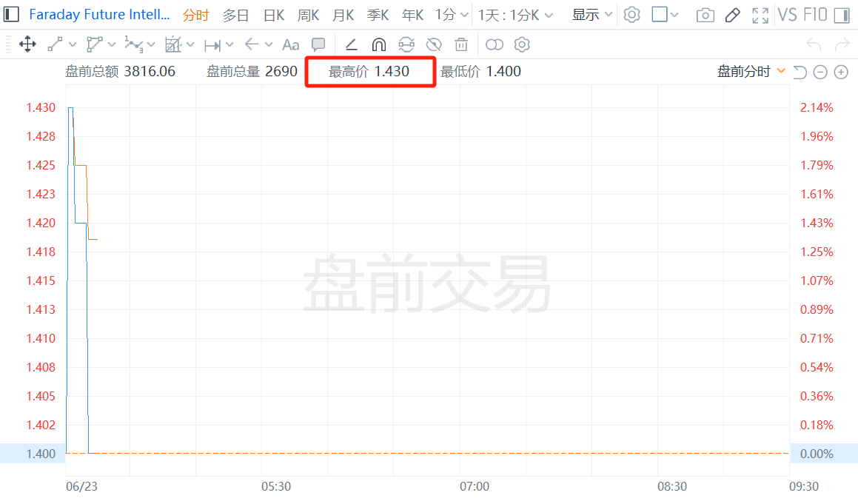This screenshot has width=858, height=504.
Task: Hide all drawings with eye-slash icon
Action: click(x=434, y=44)
